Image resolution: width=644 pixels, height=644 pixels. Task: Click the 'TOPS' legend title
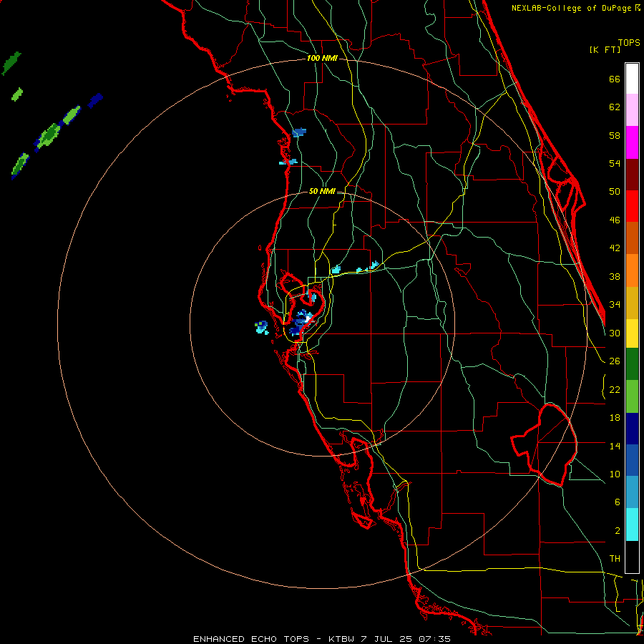click(629, 42)
